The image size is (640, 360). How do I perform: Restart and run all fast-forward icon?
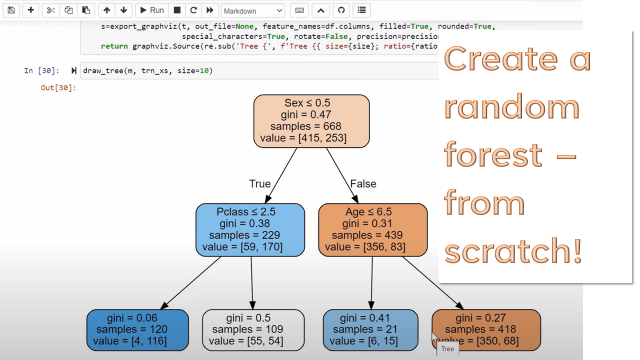[x=210, y=10]
